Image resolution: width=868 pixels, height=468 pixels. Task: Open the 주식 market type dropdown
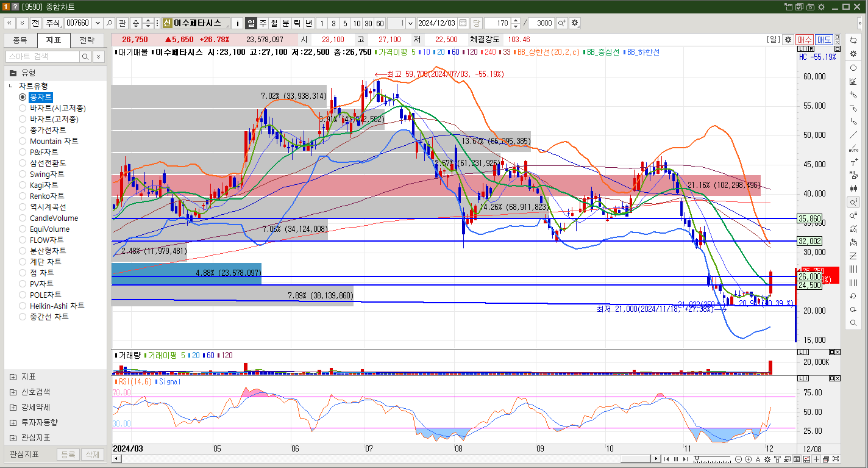coord(53,23)
